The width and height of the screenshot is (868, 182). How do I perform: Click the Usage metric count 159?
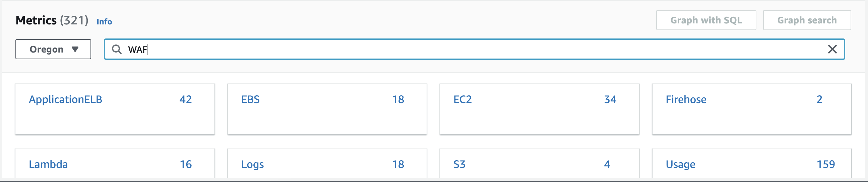tap(826, 165)
